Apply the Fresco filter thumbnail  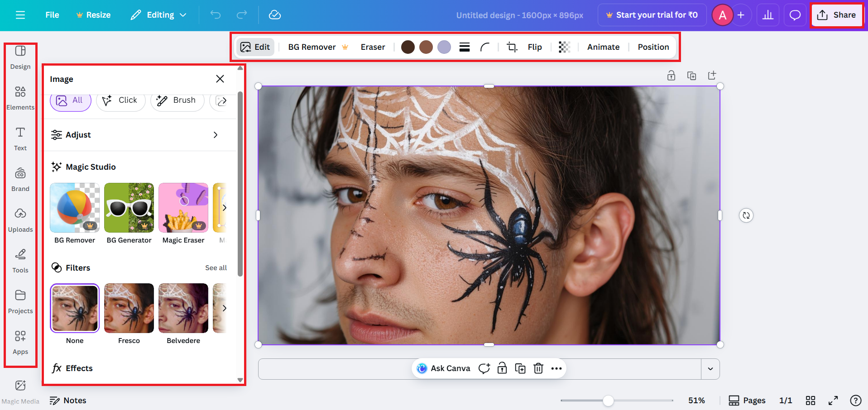[x=129, y=308]
